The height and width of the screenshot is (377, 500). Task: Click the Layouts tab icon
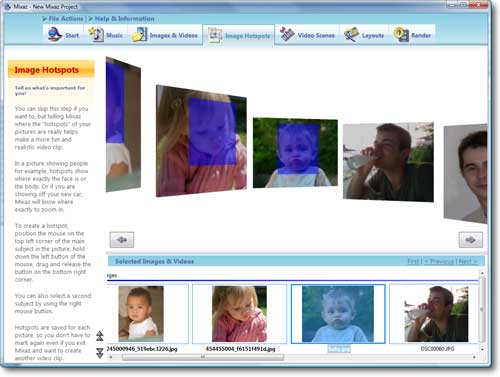(351, 34)
